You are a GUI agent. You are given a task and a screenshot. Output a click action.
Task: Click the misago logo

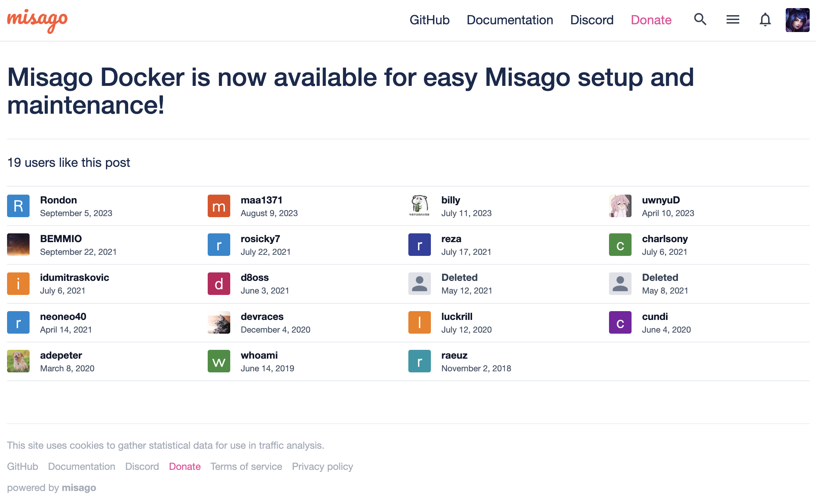point(37,20)
